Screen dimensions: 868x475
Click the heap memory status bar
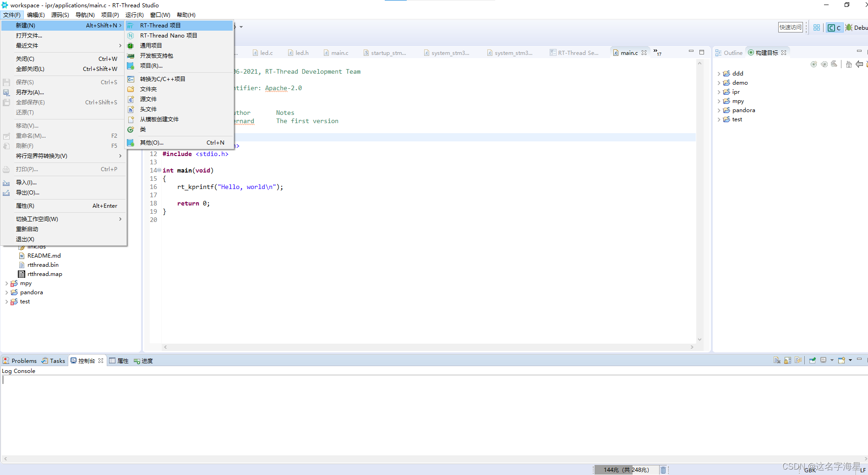[626, 470]
